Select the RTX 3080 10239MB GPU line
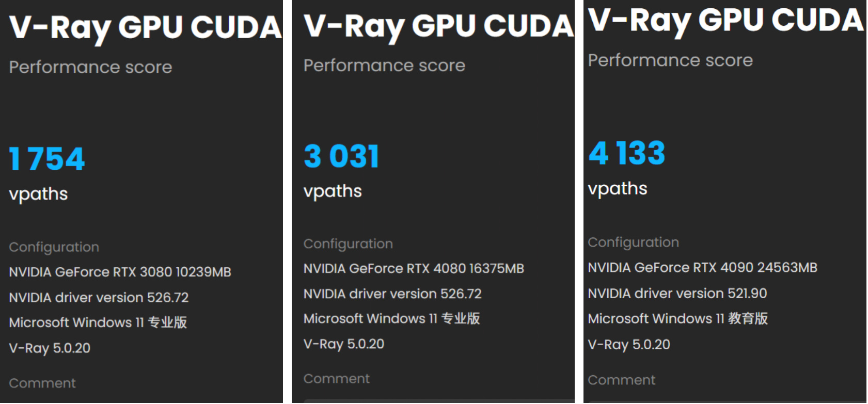Screen dimensions: 868x404 tap(120, 272)
